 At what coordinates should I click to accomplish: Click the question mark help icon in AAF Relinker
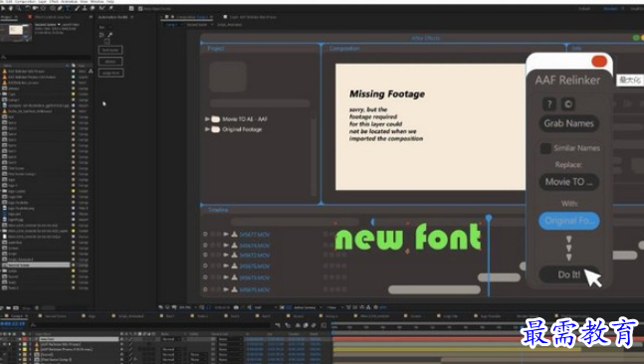pyautogui.click(x=549, y=104)
